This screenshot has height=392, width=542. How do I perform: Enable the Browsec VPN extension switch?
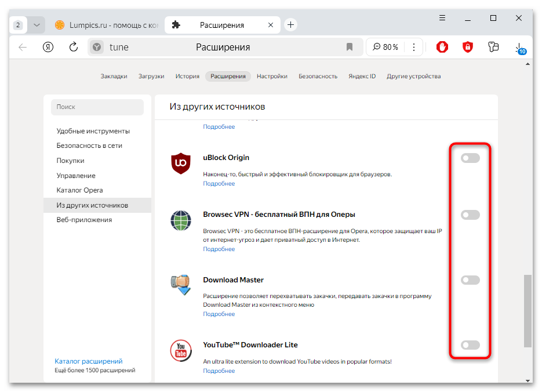coord(470,215)
